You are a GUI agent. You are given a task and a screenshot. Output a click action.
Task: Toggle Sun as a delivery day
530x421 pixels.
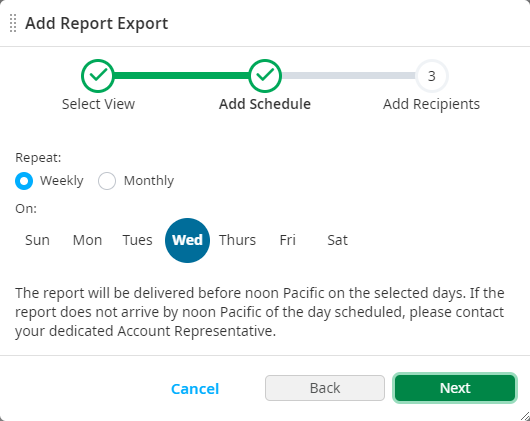tap(37, 240)
